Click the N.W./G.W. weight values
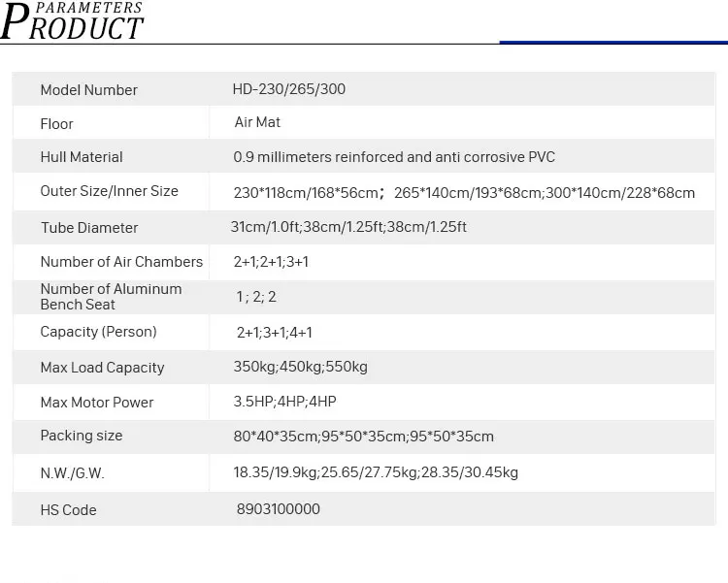 pos(376,472)
